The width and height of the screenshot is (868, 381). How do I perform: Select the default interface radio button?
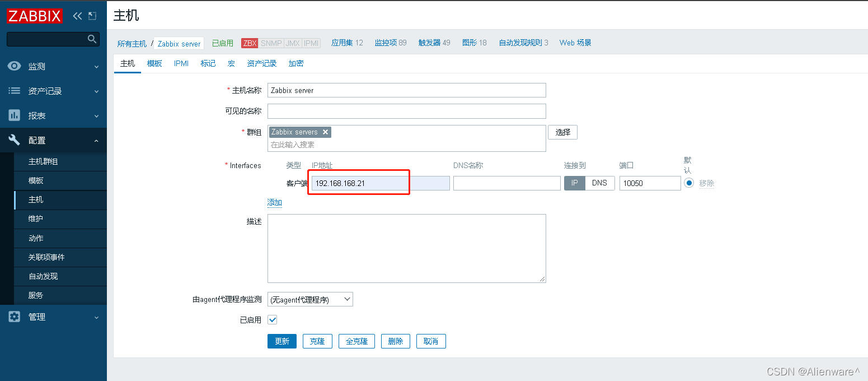coord(689,183)
